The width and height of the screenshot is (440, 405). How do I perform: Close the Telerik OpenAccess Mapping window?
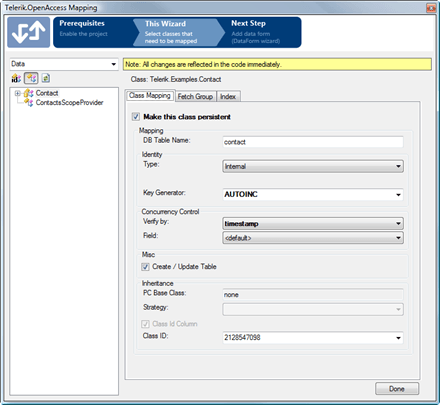pyautogui.click(x=431, y=8)
